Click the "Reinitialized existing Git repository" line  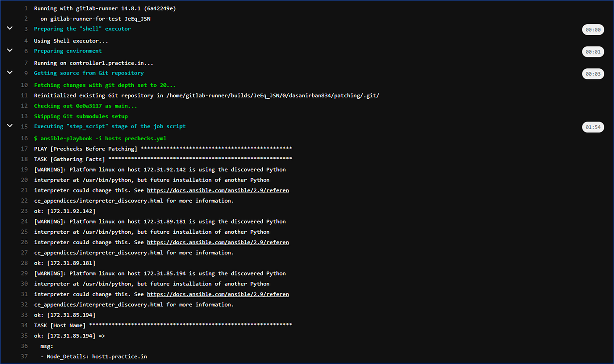click(x=207, y=96)
